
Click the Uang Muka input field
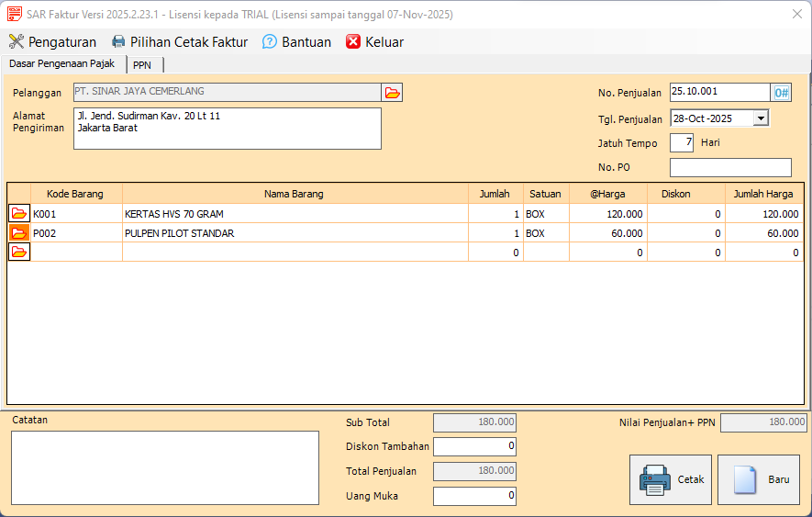point(474,496)
